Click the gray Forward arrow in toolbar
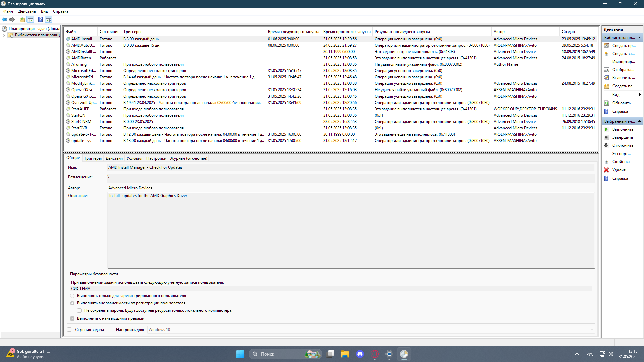Image resolution: width=644 pixels, height=362 pixels. [12, 20]
